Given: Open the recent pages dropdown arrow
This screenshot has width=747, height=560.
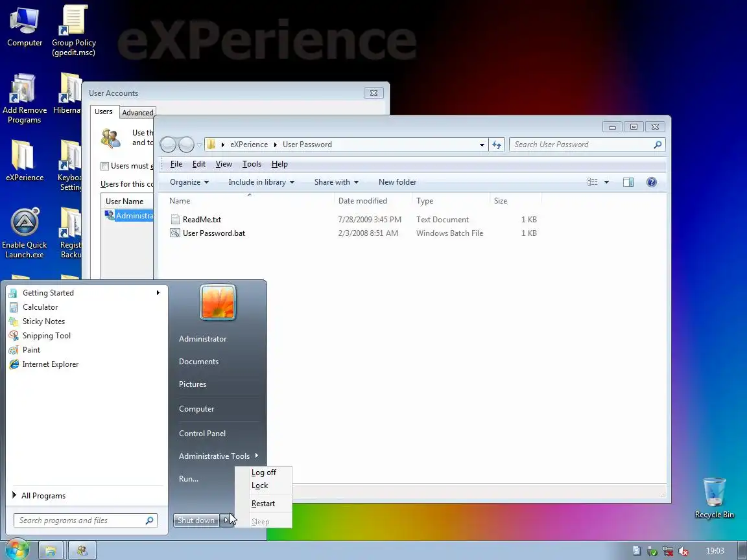Looking at the screenshot, I should click(200, 145).
